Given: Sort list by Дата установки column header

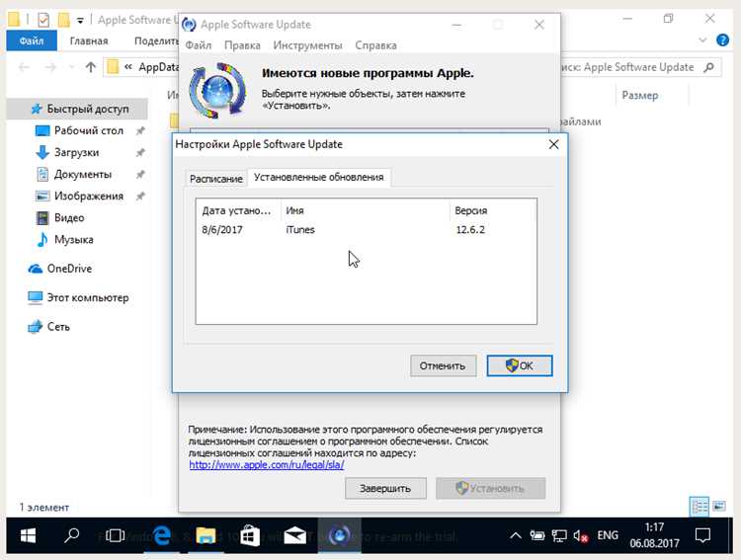Looking at the screenshot, I should (238, 210).
